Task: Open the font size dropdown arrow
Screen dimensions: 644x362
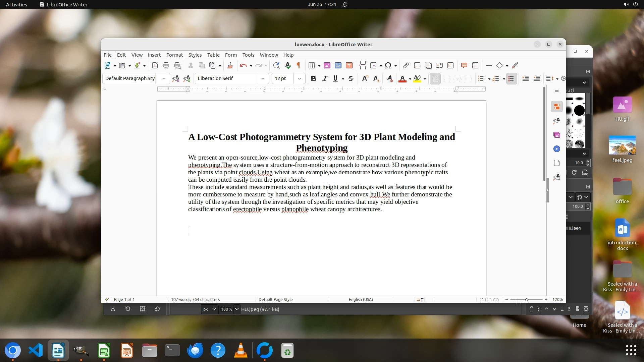Action: coord(300,78)
